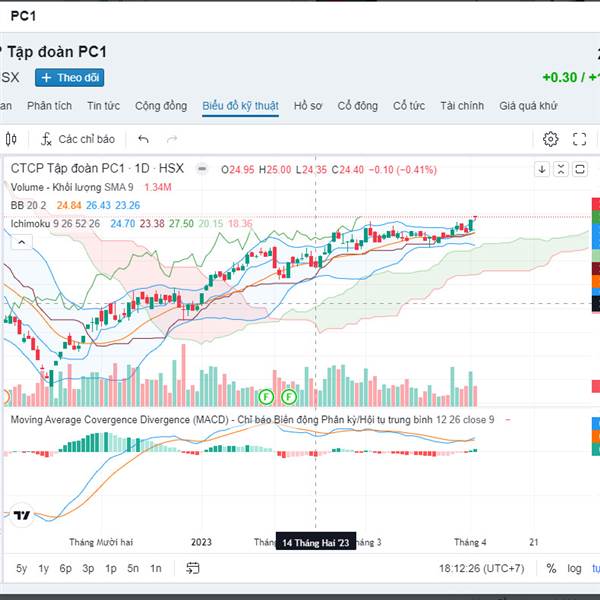Select the MACD indicator legend title
Image resolution: width=600 pixels, height=600 pixels.
pyautogui.click(x=252, y=420)
